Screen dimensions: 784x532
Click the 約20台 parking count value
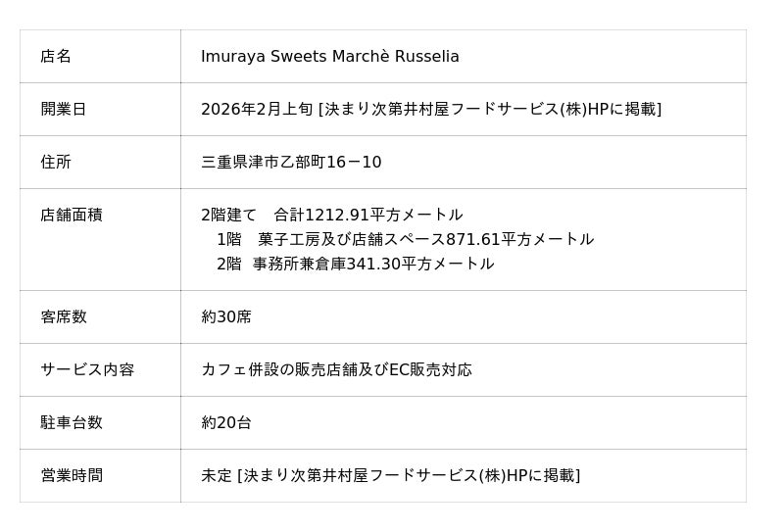point(226,423)
